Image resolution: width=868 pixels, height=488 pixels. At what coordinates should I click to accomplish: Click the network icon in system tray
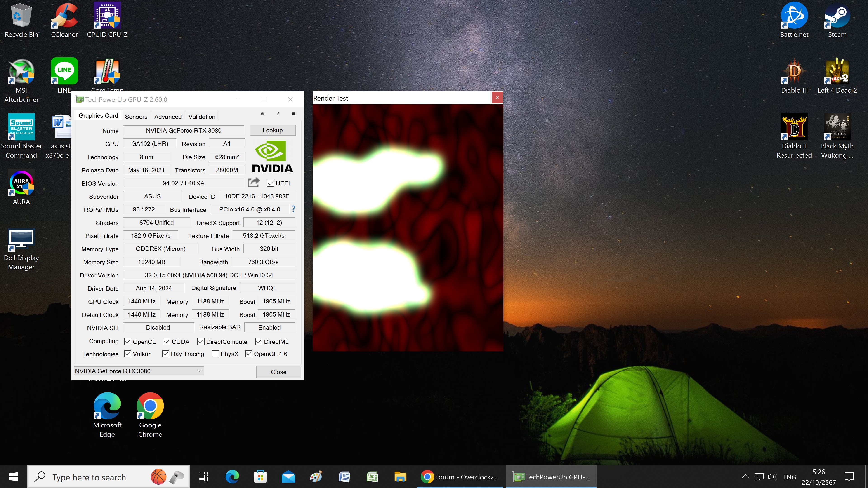pyautogui.click(x=759, y=476)
